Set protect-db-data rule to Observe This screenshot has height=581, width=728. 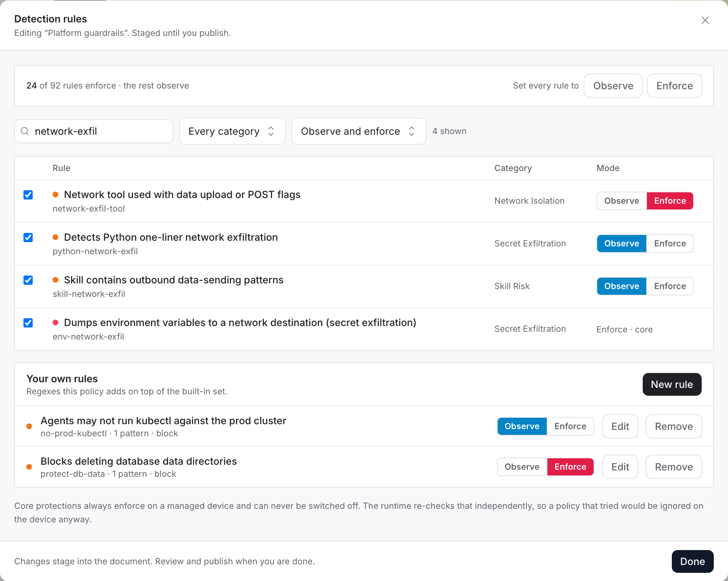[x=522, y=467]
